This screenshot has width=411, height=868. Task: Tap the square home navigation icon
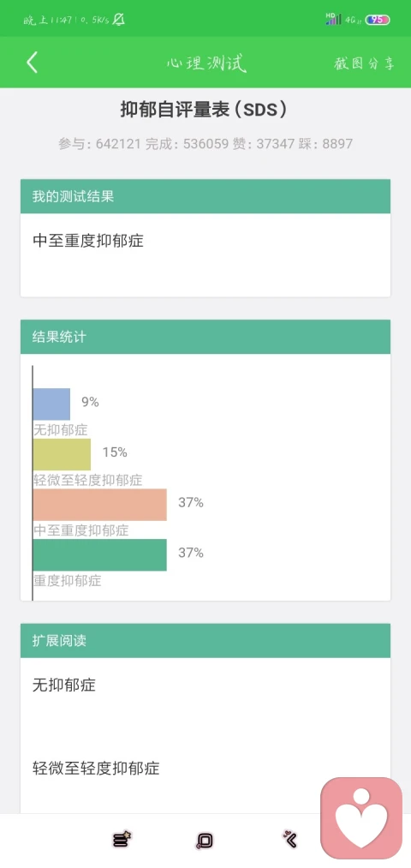point(205,840)
